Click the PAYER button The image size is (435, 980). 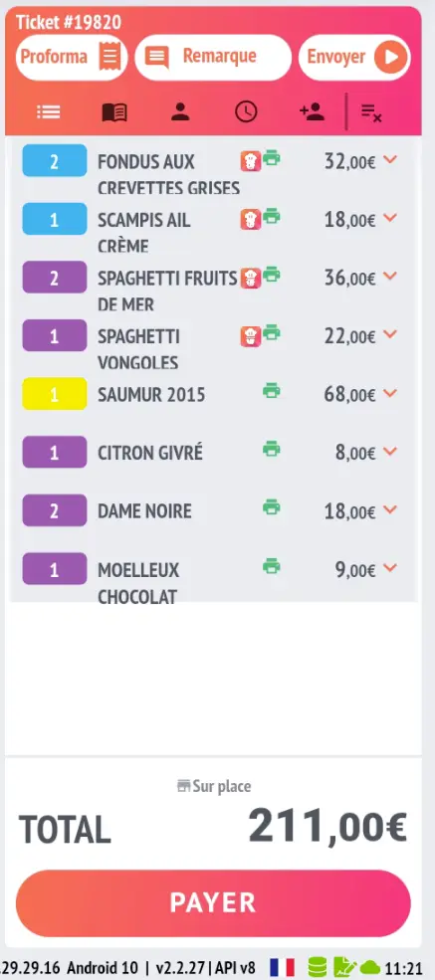213,903
